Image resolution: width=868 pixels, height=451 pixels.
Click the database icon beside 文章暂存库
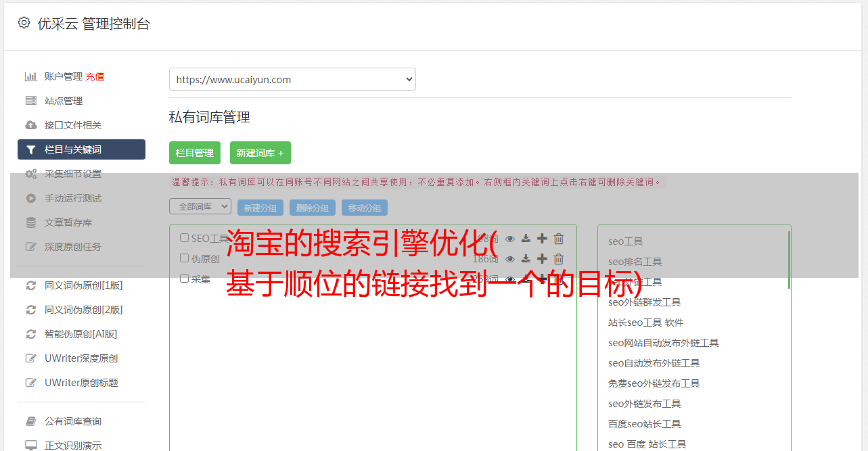[30, 222]
